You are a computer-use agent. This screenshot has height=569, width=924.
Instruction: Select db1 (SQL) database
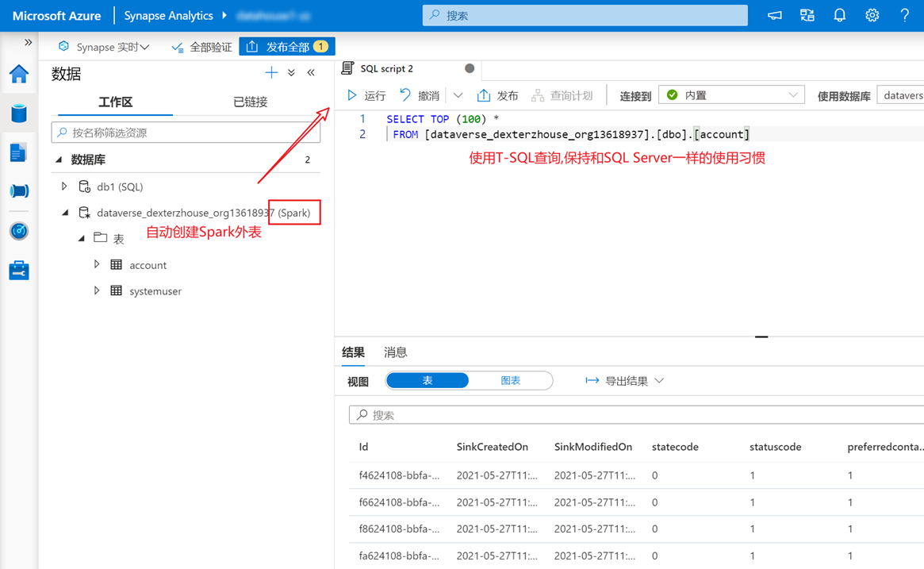(x=120, y=187)
